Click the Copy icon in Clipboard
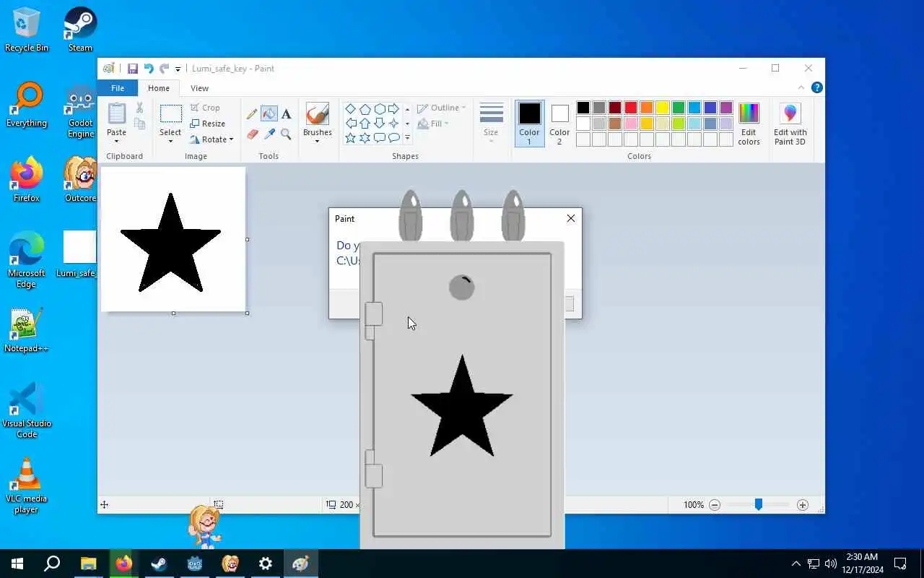Image resolution: width=924 pixels, height=578 pixels. coord(139,124)
